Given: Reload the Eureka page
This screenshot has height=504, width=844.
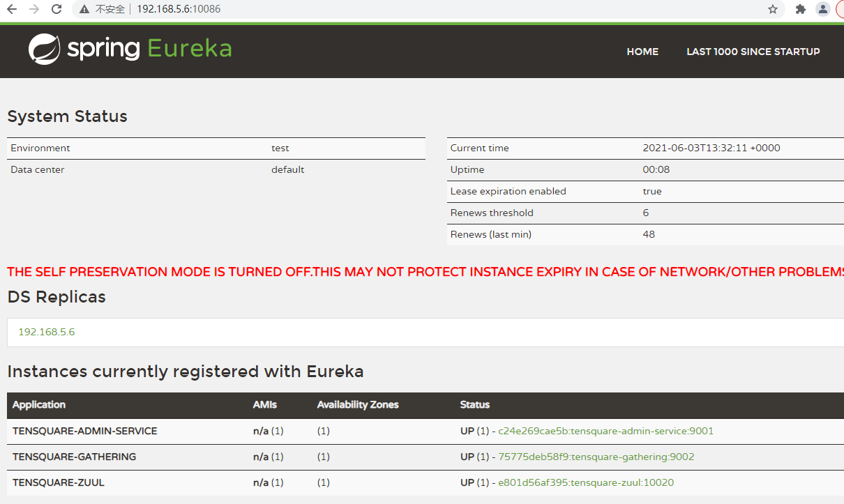Looking at the screenshot, I should point(56,9).
